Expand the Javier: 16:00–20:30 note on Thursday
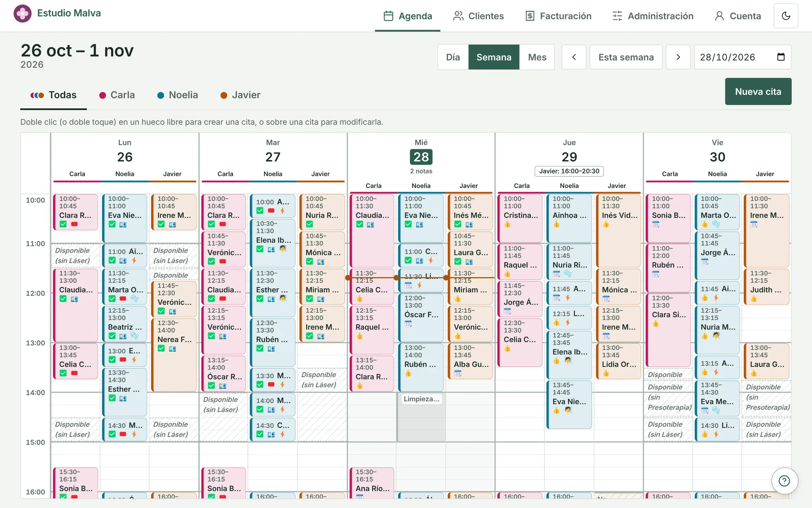 click(x=569, y=171)
